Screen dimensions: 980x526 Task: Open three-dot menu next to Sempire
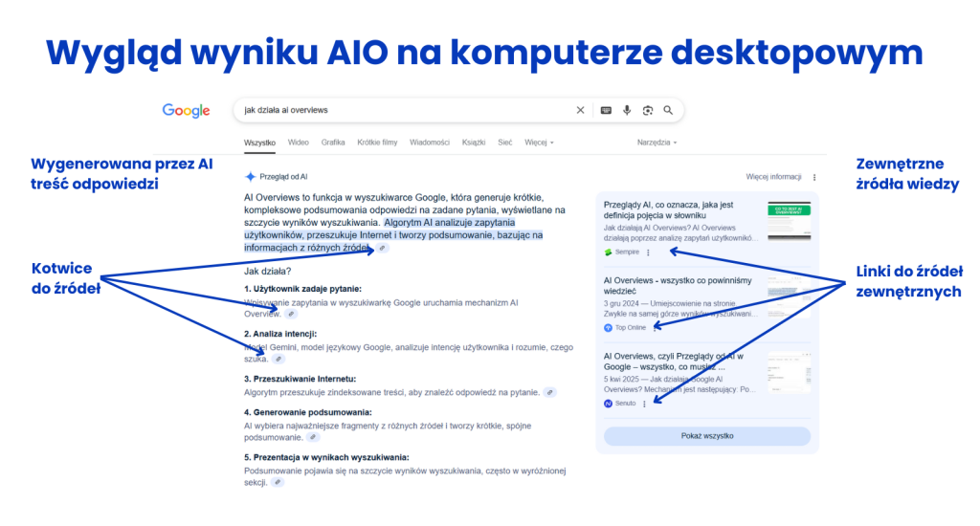[648, 252]
